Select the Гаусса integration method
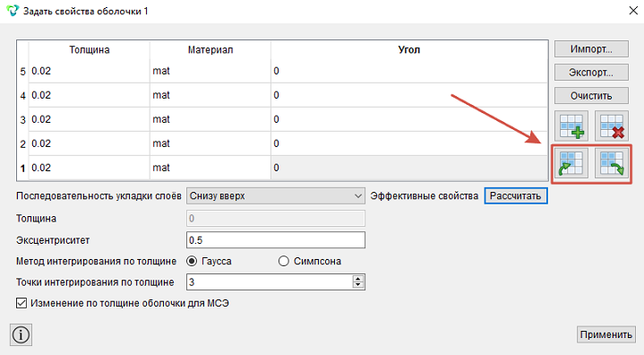The image size is (644, 355). coord(192,261)
